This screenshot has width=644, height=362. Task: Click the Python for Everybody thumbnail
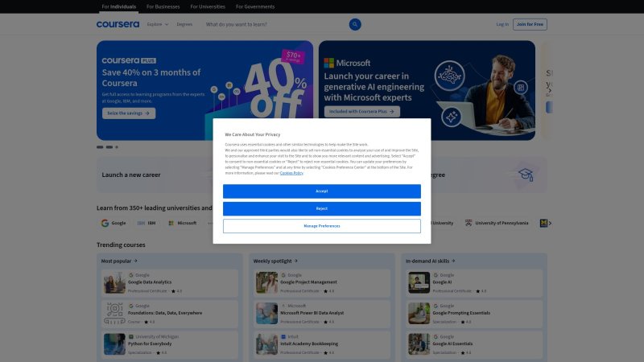tap(114, 344)
